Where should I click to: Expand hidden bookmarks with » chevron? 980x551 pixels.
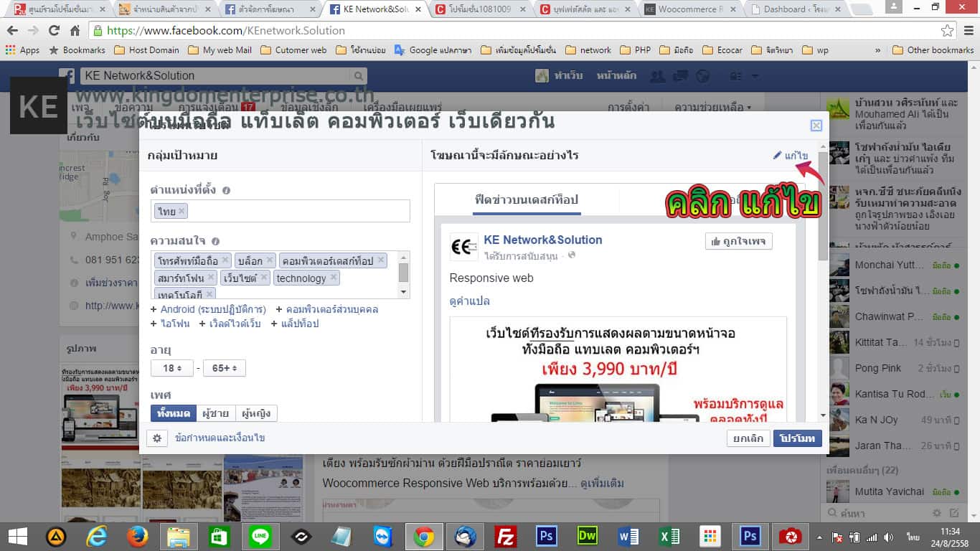[878, 50]
